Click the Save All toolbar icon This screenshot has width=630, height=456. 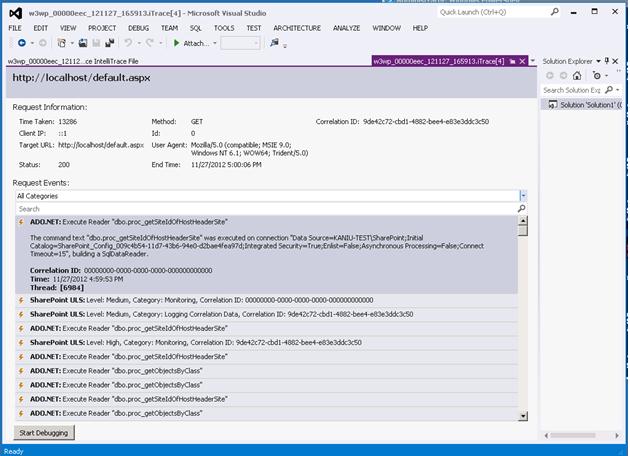click(x=109, y=43)
